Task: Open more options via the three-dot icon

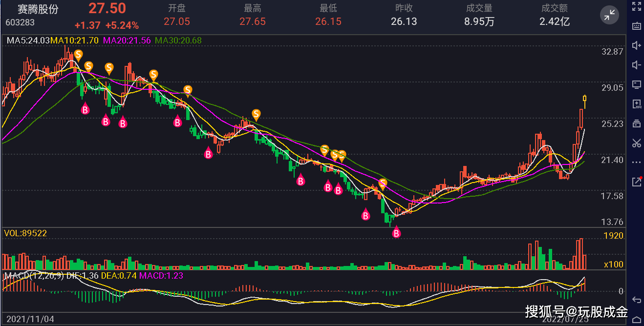Action: pos(636,162)
